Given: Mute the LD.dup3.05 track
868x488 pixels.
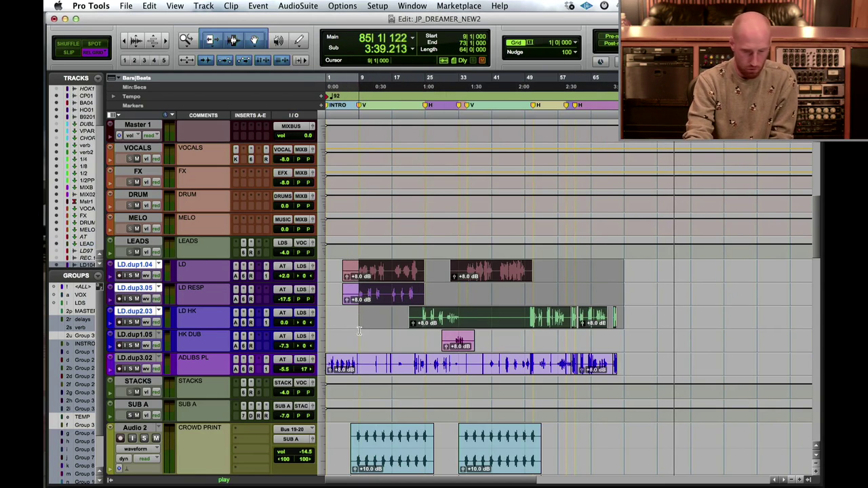Looking at the screenshot, I should pyautogui.click(x=136, y=298).
